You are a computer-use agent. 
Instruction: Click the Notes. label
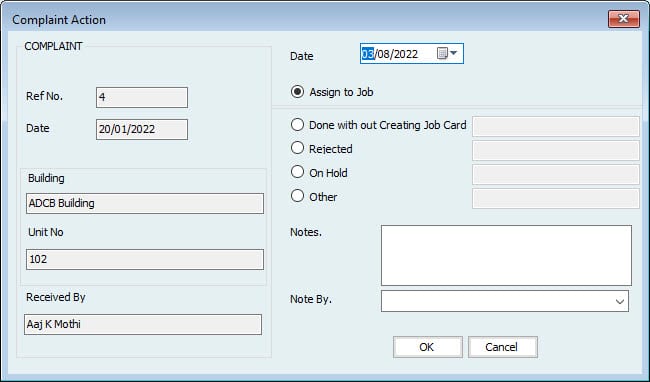pos(306,232)
